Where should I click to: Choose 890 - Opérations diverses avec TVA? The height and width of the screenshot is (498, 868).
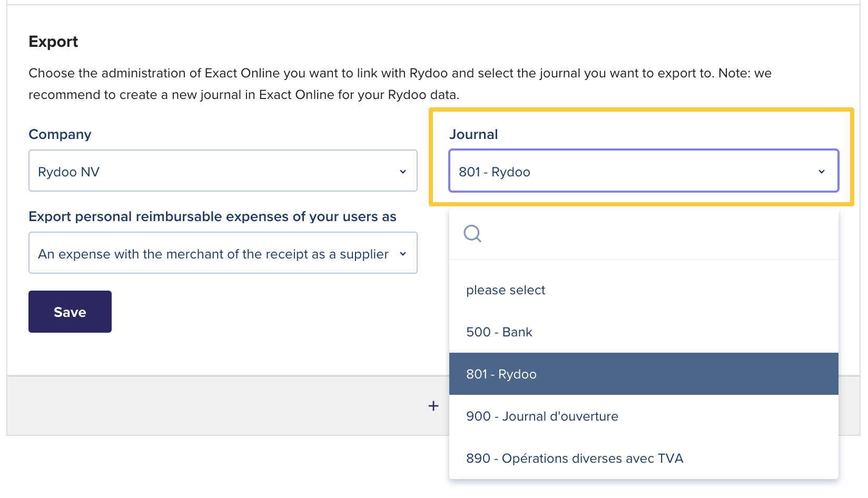pos(575,459)
